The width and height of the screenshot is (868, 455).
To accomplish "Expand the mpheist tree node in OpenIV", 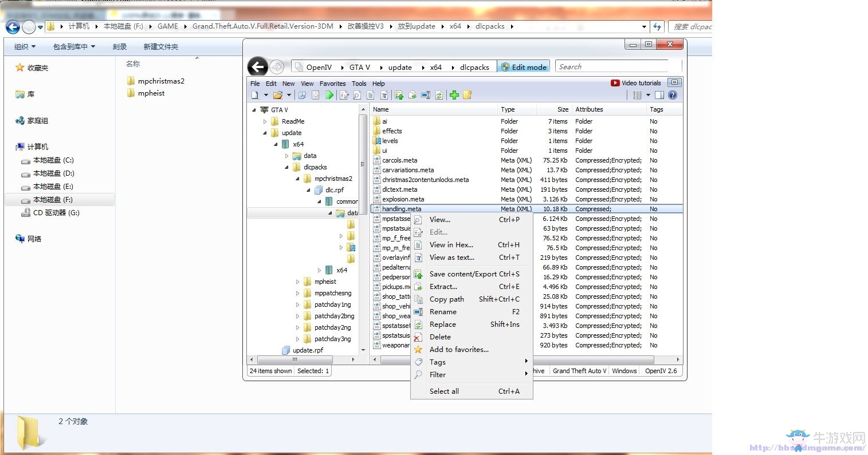I will 297,282.
